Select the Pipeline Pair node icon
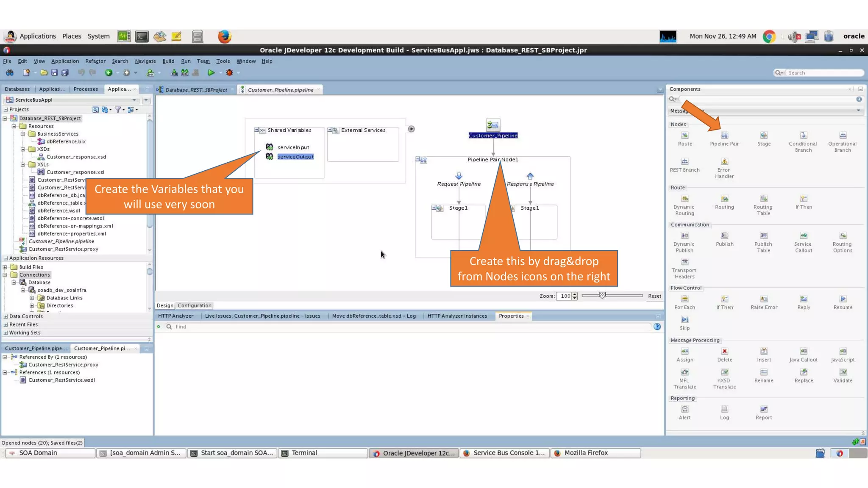Screen dimensions: 868x488 click(724, 136)
